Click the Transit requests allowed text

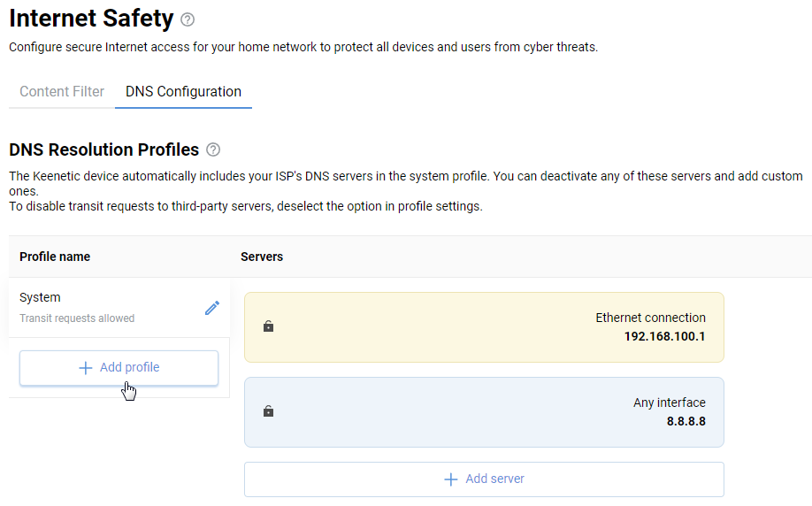point(77,318)
